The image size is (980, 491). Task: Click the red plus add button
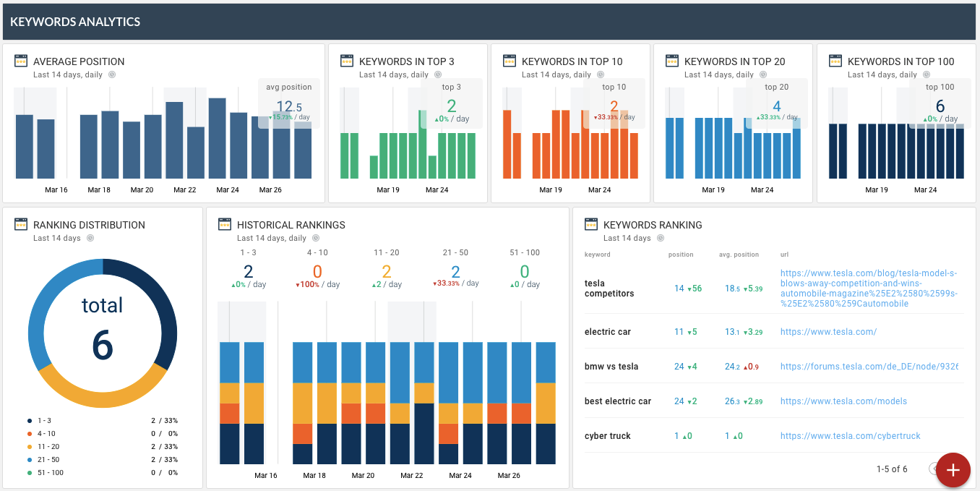pyautogui.click(x=953, y=470)
